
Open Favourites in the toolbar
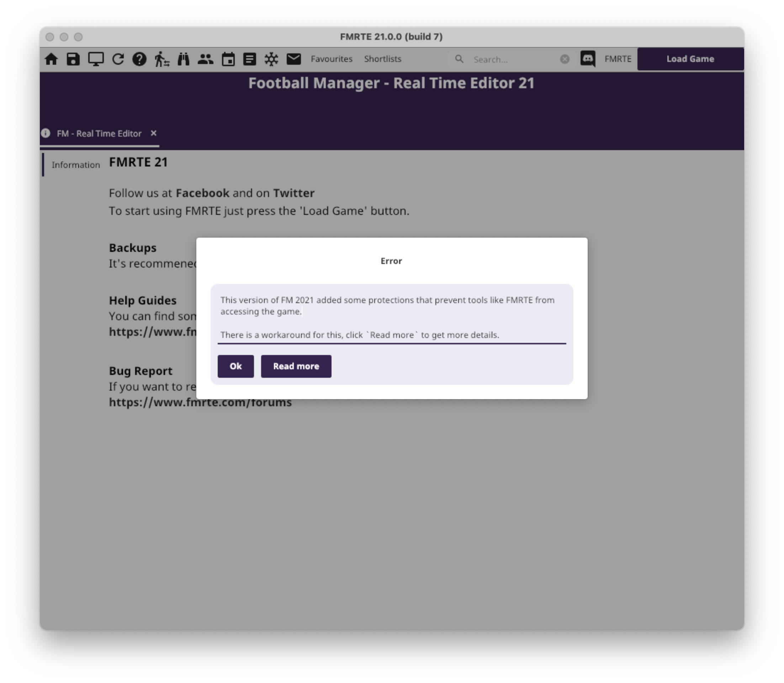point(331,59)
